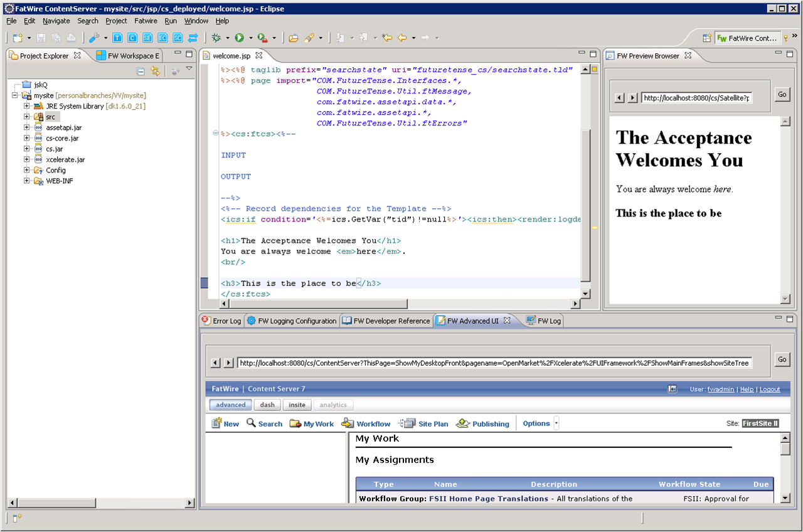The width and height of the screenshot is (803, 532).
Task: Click the blue SC toolbar icon
Action: 178,38
